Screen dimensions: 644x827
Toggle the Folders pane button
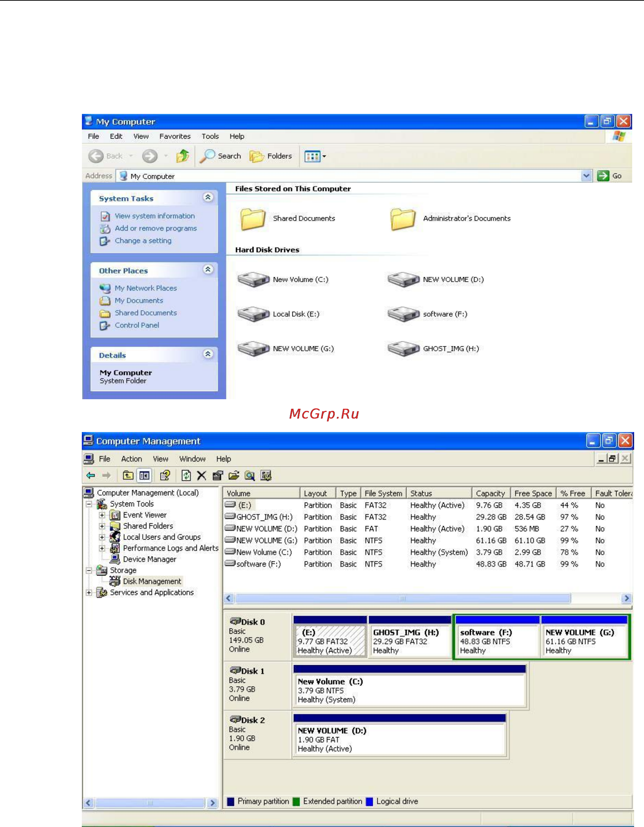pos(271,156)
